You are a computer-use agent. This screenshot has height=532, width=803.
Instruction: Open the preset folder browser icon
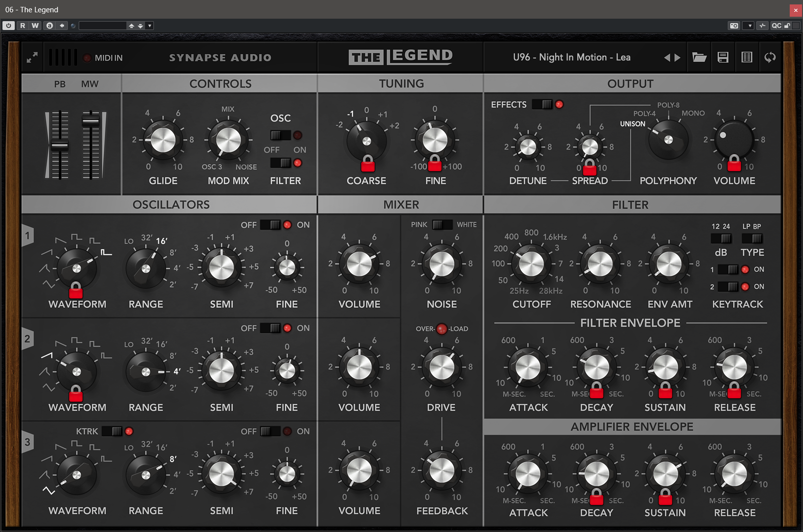[699, 58]
